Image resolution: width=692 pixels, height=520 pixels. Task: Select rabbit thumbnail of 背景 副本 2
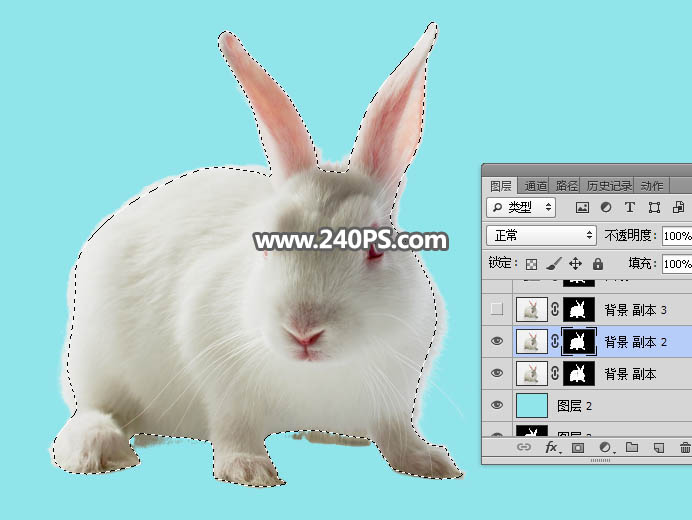coord(532,341)
